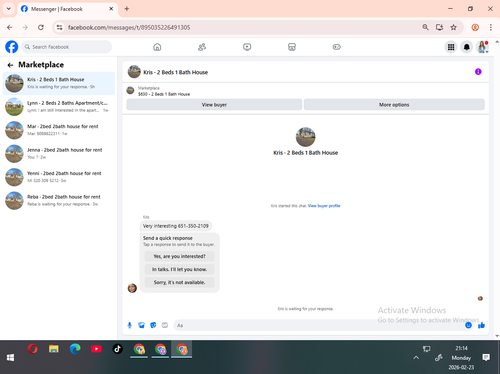Open TikTok from the taskbar
The height and width of the screenshot is (374, 500).
click(x=117, y=349)
